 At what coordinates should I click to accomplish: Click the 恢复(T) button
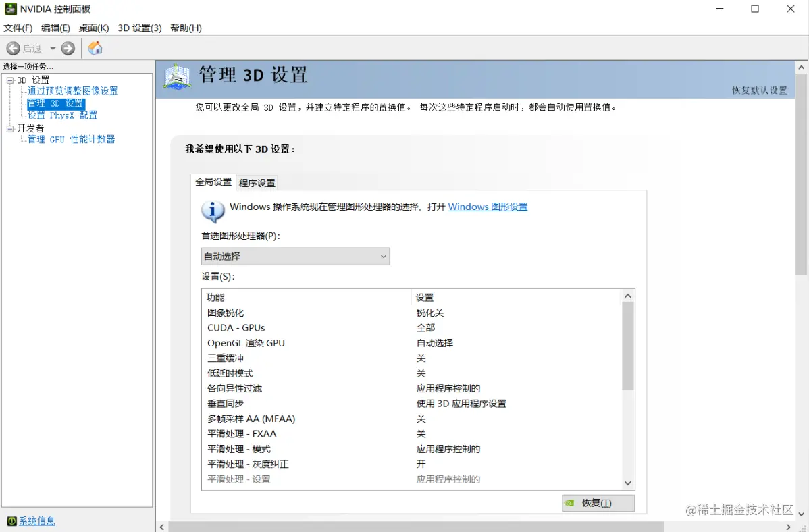(598, 503)
